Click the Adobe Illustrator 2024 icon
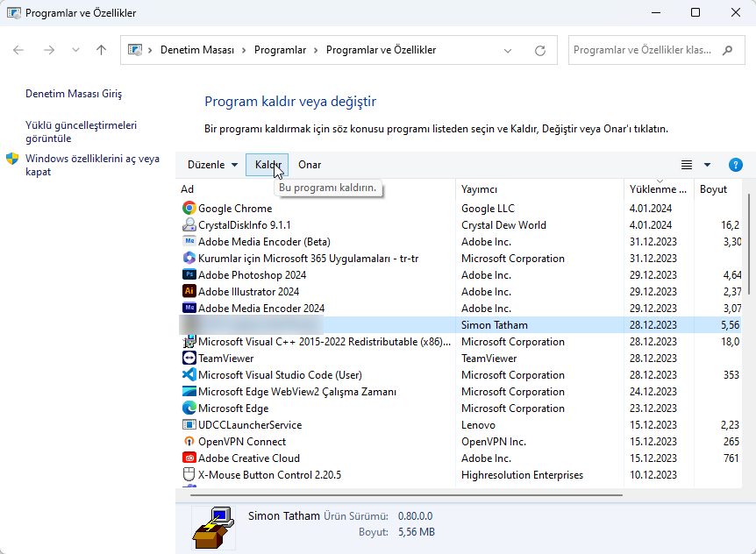Viewport: 756px width, 554px height. [187, 291]
